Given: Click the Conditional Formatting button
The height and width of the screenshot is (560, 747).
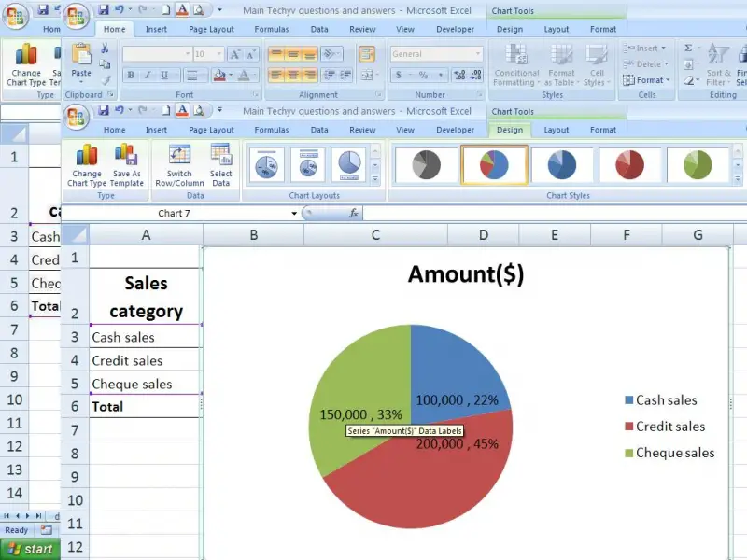Looking at the screenshot, I should coord(516,65).
